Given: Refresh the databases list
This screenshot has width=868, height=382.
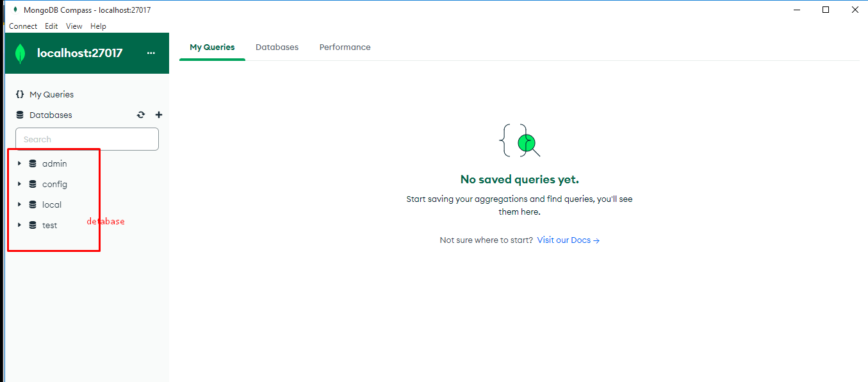Looking at the screenshot, I should click(141, 115).
